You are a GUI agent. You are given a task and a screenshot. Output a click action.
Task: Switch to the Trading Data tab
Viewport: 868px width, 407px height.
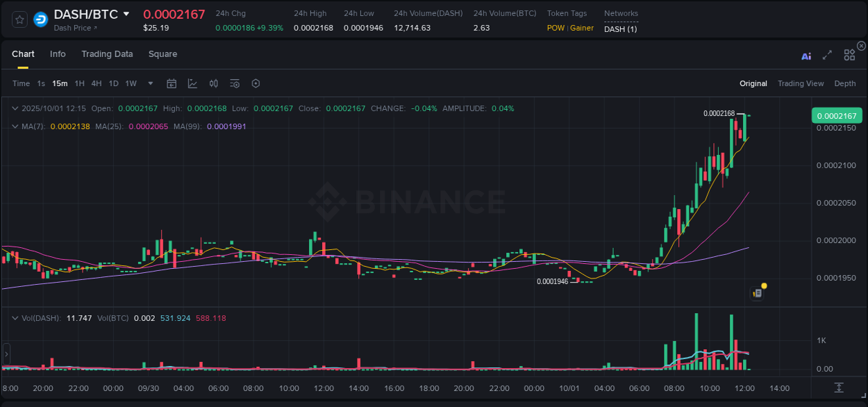click(107, 54)
